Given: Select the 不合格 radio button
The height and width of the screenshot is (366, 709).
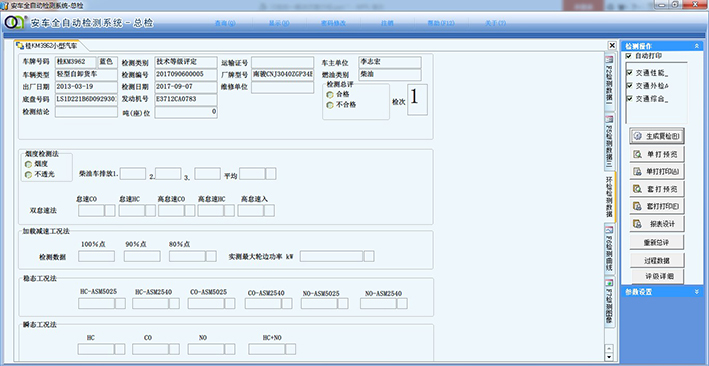Looking at the screenshot, I should 330,105.
